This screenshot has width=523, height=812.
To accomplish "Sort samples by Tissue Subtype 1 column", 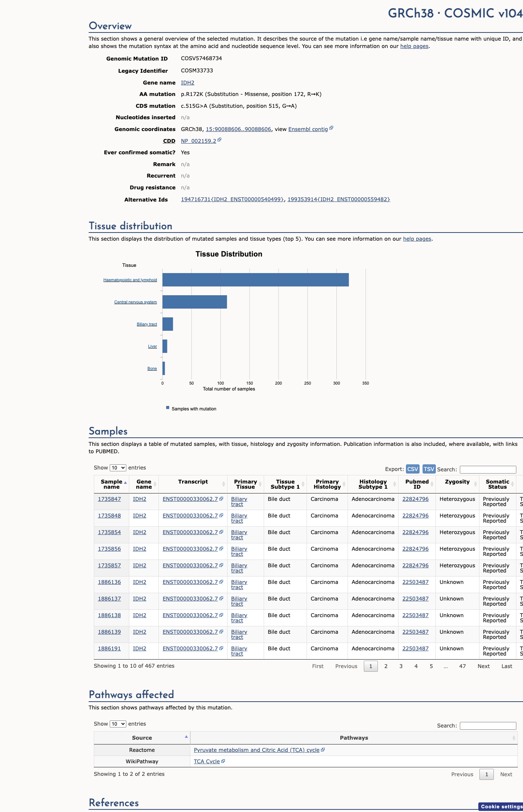I will pyautogui.click(x=285, y=484).
